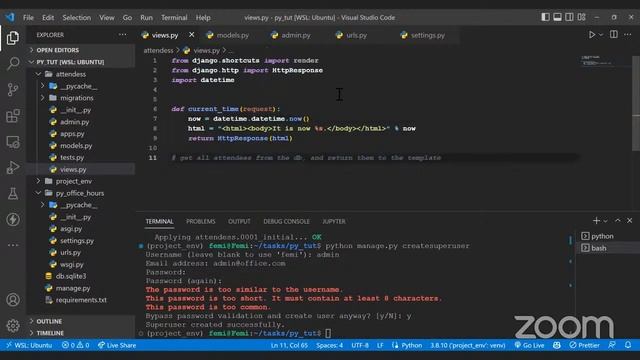Open the Manage gear icon
Screen dimensions: 640x360
13,325
